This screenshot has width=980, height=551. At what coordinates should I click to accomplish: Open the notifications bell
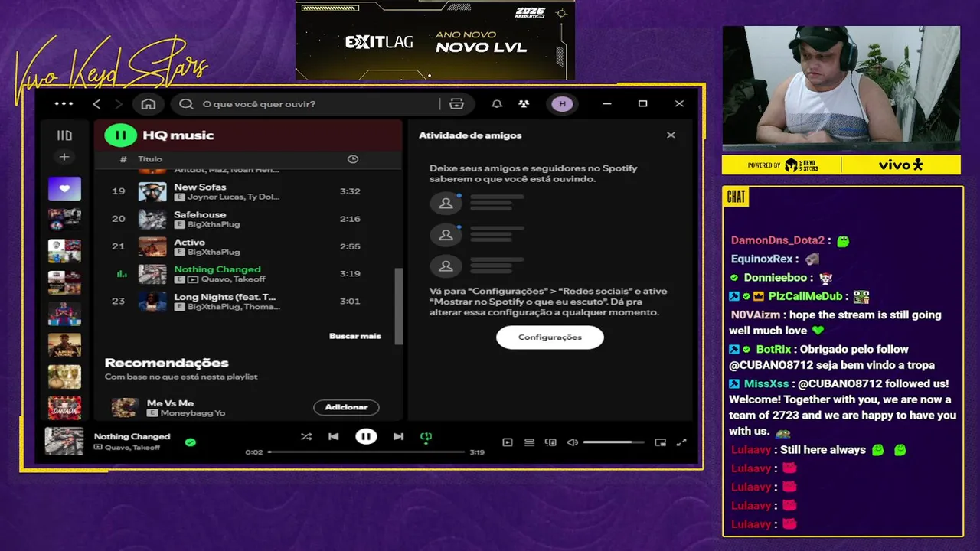pyautogui.click(x=497, y=104)
